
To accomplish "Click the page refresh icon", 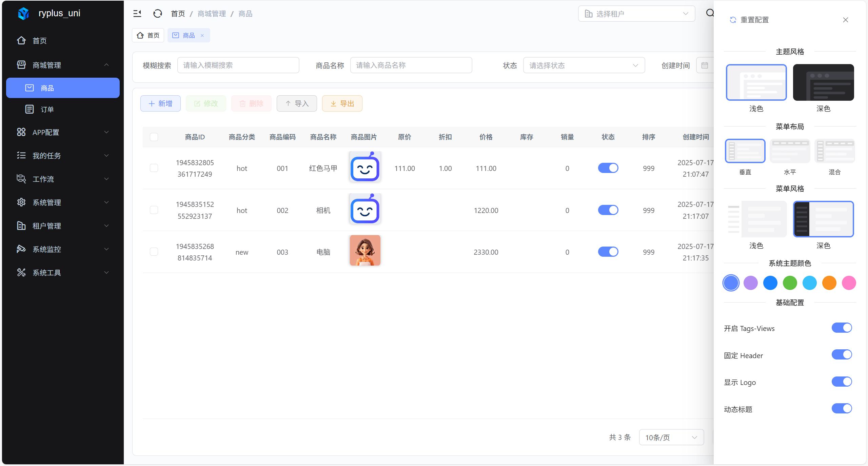I will [158, 14].
